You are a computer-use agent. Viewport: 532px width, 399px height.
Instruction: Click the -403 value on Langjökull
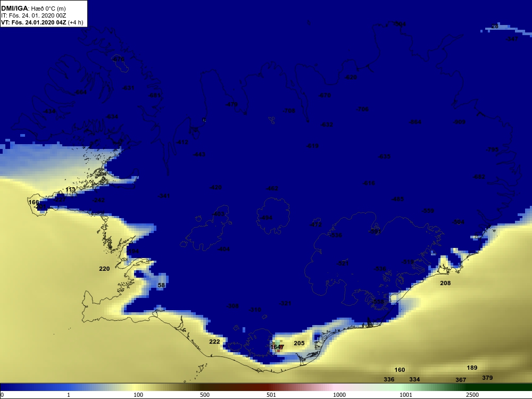pyautogui.click(x=219, y=214)
